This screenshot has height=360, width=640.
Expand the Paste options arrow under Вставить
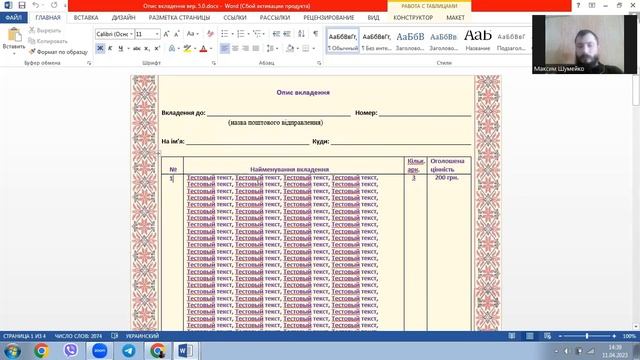[x=14, y=53]
